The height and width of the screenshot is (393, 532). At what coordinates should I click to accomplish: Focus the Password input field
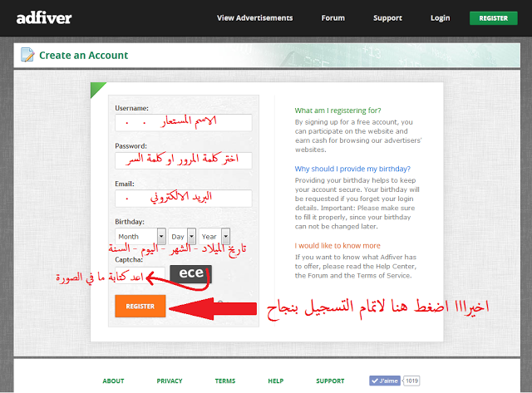(184, 160)
